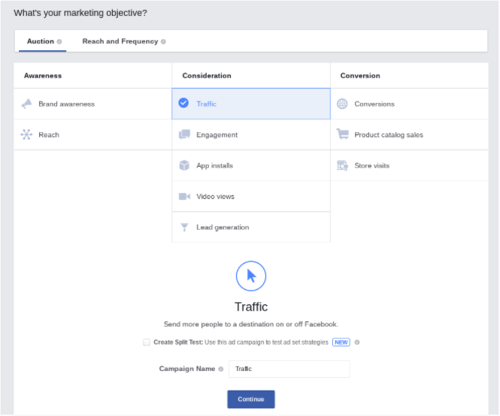This screenshot has width=500, height=416.
Task: Click info icon next to Auction tab
Action: [59, 42]
